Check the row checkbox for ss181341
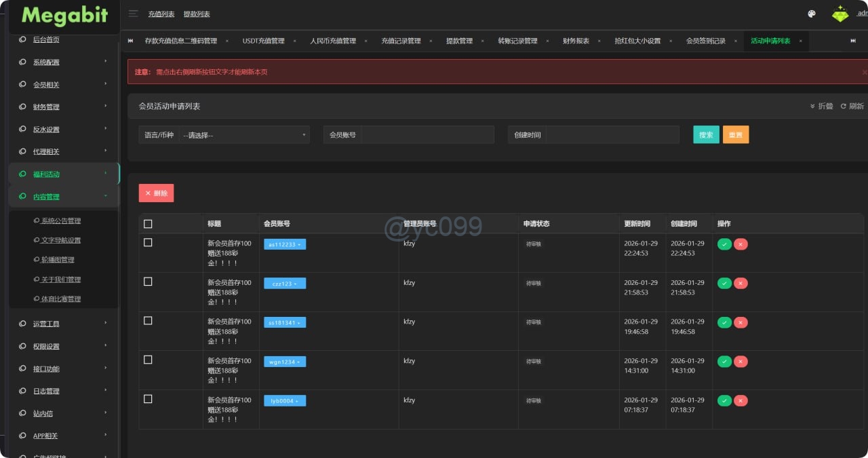Screen dimensions: 868x458 click(148, 321)
